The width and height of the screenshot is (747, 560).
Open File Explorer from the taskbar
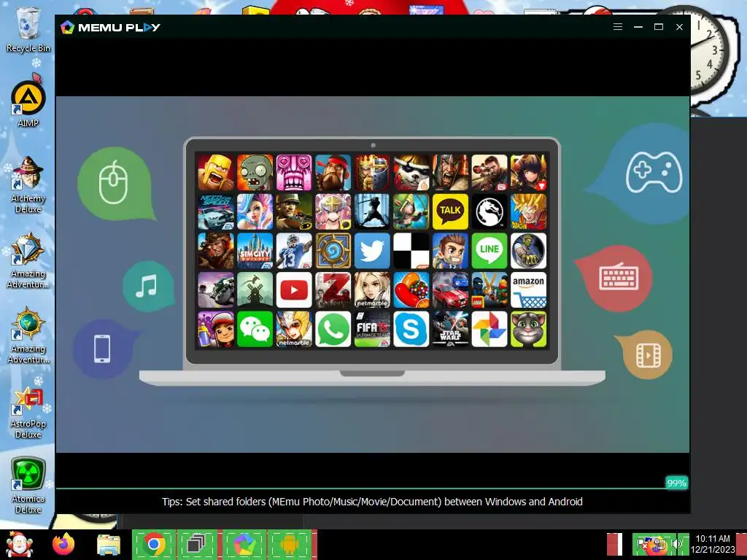[x=109, y=544]
